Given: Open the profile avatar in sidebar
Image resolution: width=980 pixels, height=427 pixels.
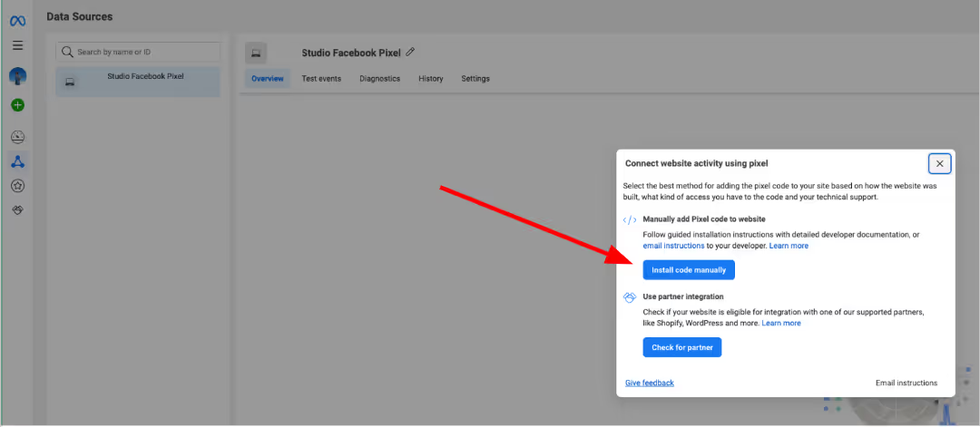Looking at the screenshot, I should (17, 76).
